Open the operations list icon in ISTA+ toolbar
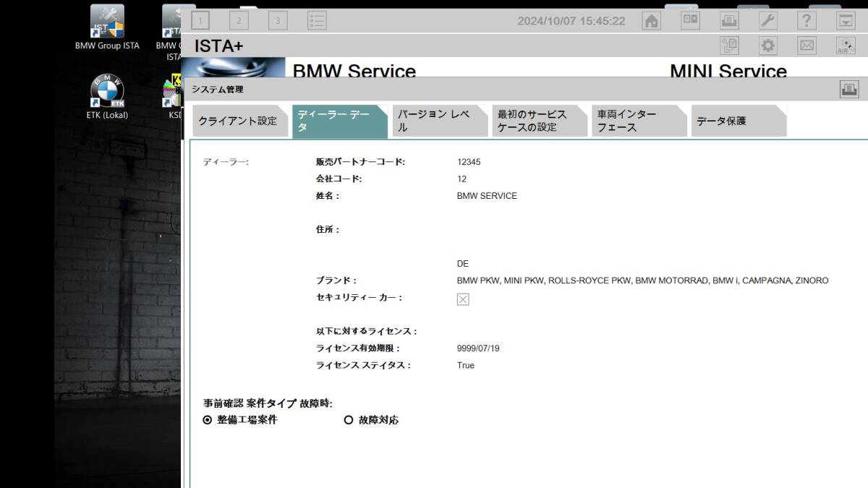This screenshot has width=868, height=488. (x=317, y=21)
